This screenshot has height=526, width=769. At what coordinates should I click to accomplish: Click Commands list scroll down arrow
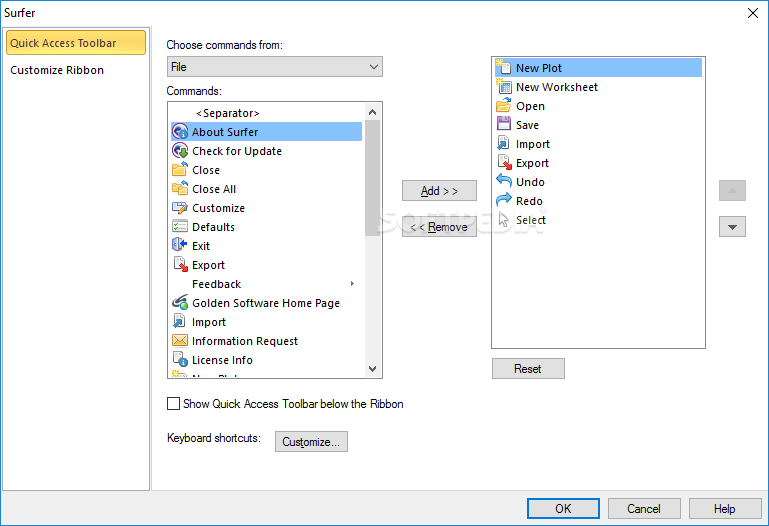(372, 369)
